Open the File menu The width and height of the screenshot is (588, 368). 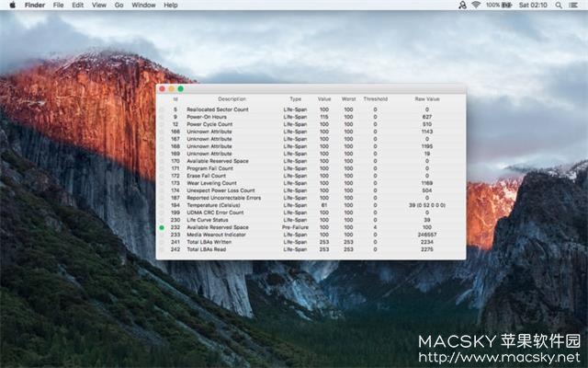click(58, 6)
